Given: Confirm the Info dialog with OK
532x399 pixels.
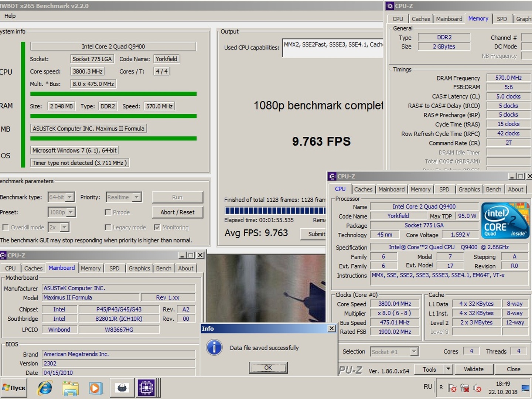Looking at the screenshot, I should coord(268,368).
